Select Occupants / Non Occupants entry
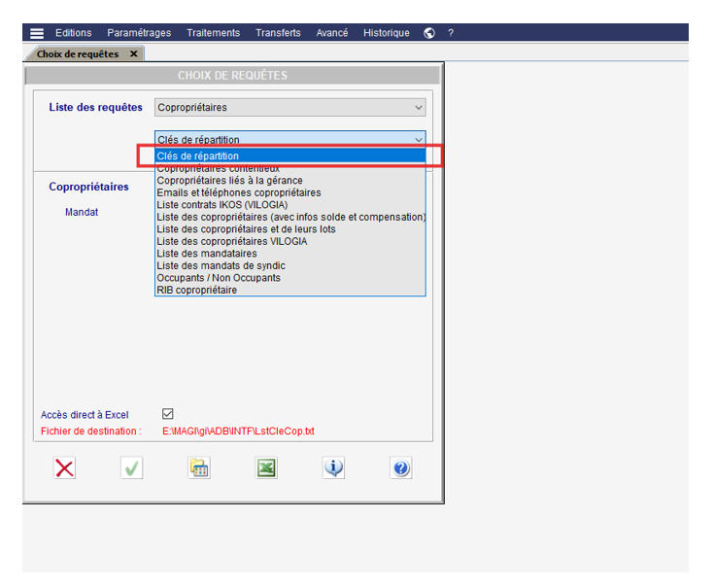The width and height of the screenshot is (714, 588). (x=219, y=278)
